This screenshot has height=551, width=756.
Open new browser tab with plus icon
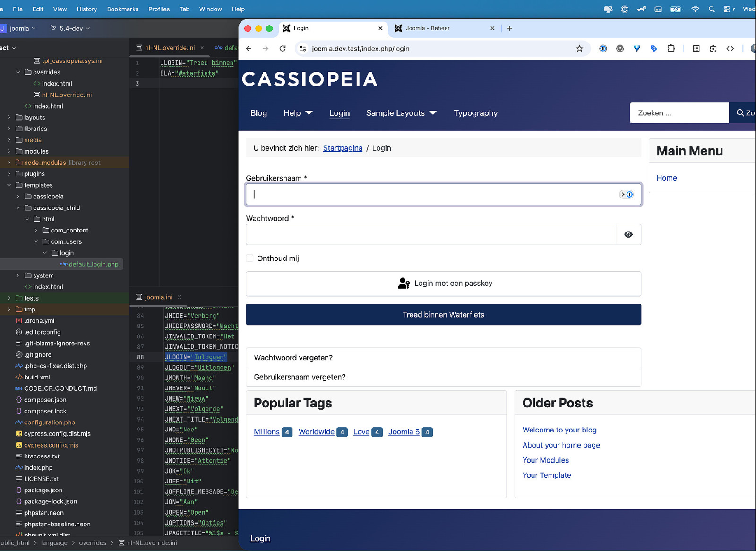pos(509,28)
